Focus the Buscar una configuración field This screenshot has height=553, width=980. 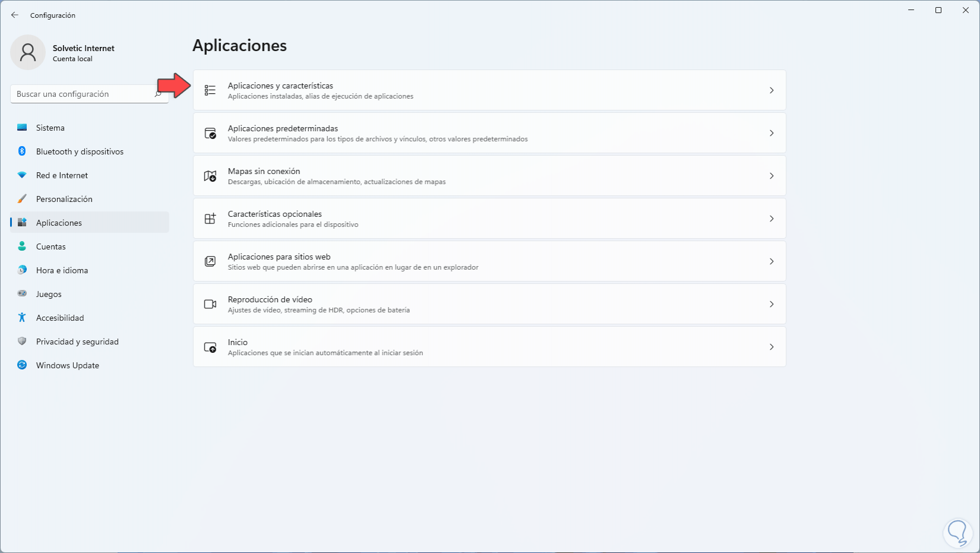(83, 94)
